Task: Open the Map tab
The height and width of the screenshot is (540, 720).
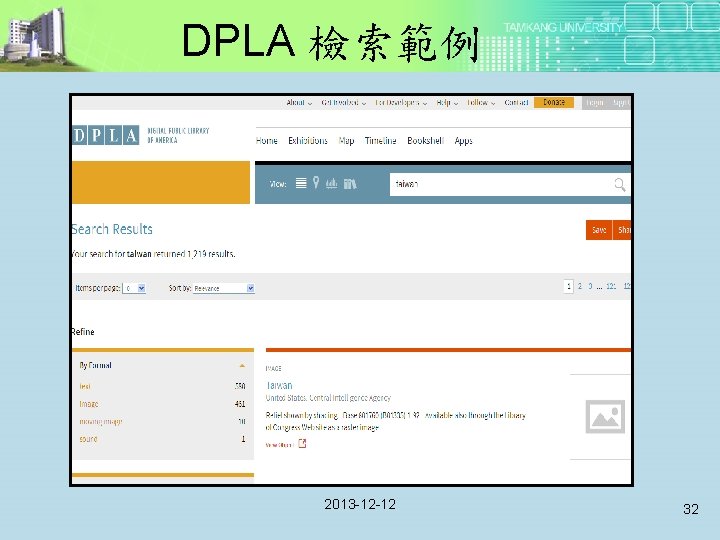Action: coord(346,141)
